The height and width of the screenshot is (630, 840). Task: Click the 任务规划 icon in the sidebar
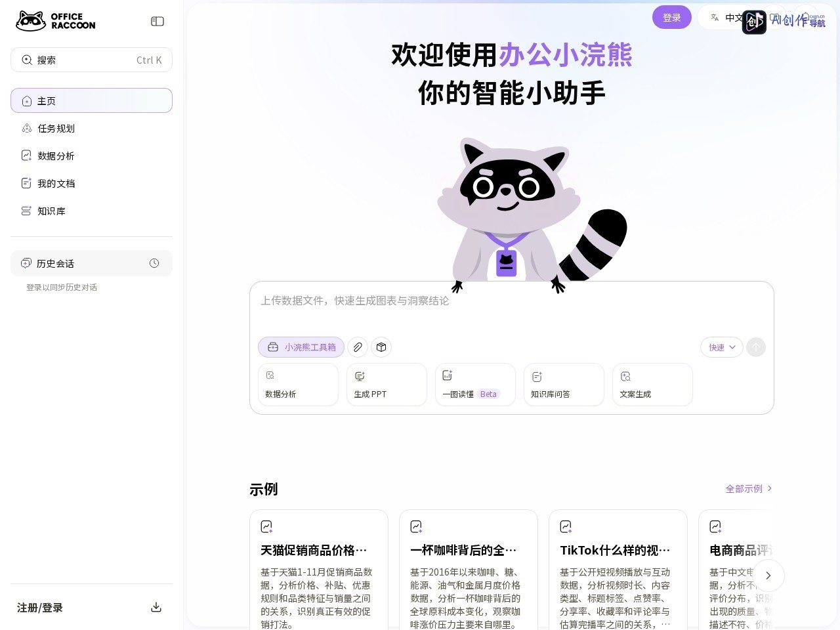pyautogui.click(x=27, y=128)
